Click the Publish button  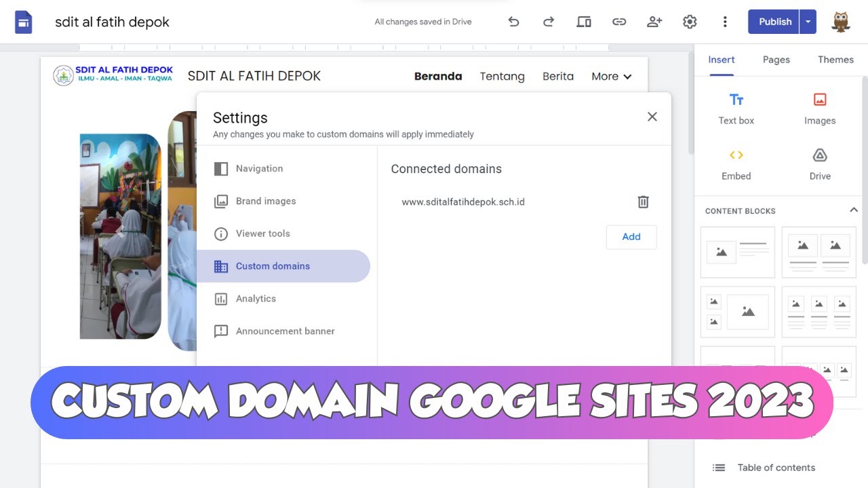[774, 22]
